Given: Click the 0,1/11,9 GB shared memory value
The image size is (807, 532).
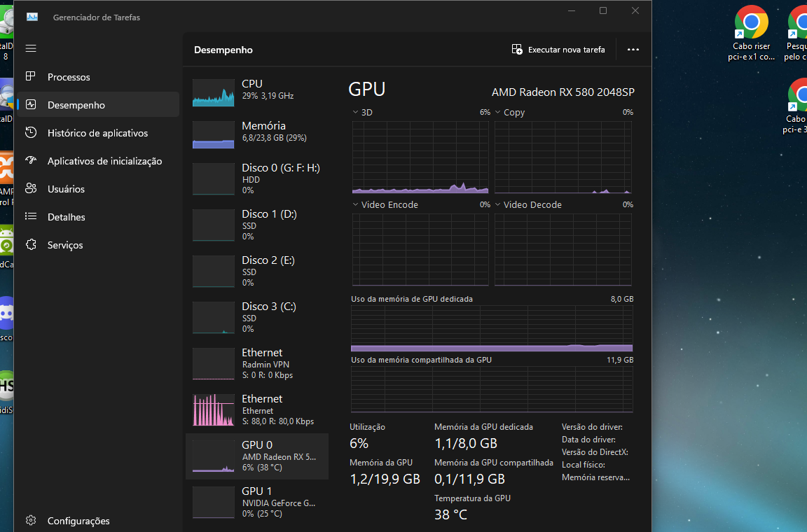Looking at the screenshot, I should (469, 479).
